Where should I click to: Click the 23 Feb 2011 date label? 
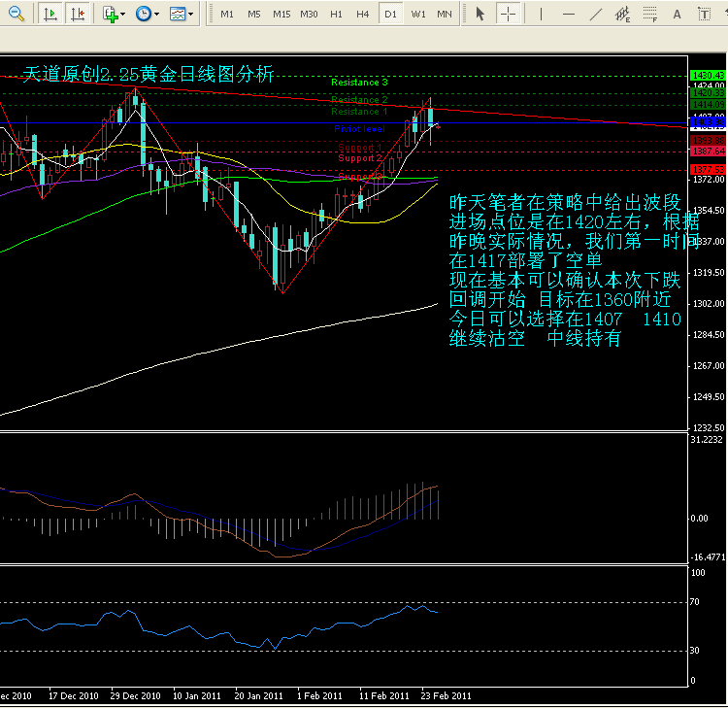coord(446,696)
